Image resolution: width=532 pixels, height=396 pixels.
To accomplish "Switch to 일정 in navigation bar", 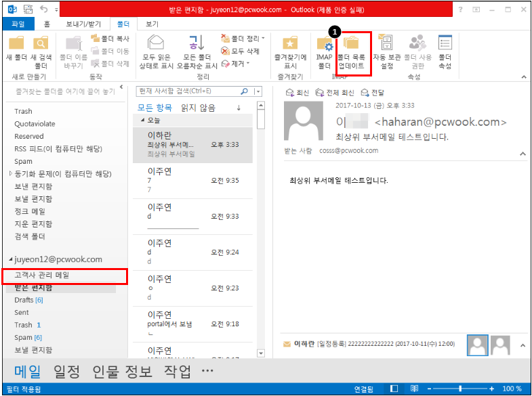I will click(67, 372).
